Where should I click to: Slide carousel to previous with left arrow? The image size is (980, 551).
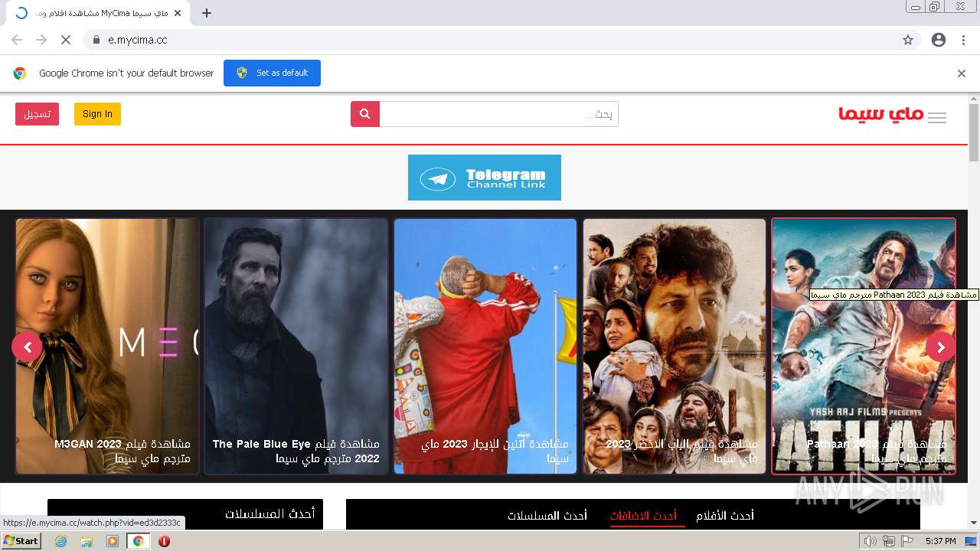point(27,347)
